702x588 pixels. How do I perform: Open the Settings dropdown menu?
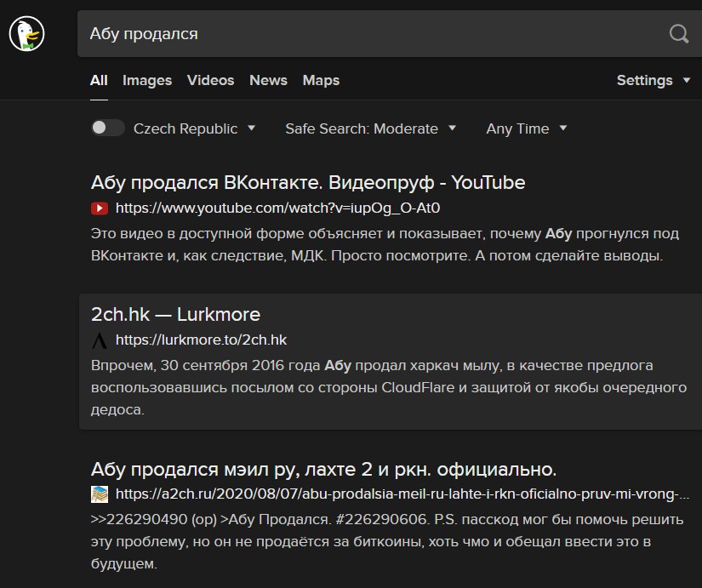pos(653,80)
